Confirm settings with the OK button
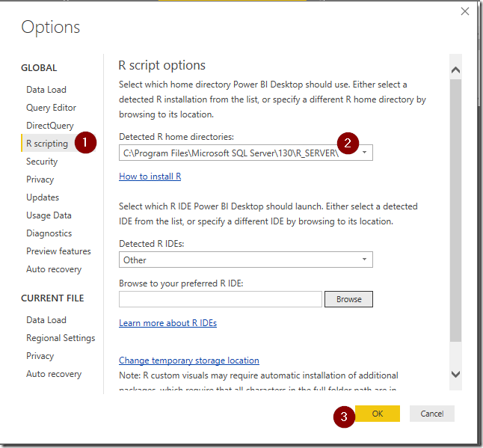483x448 pixels. pos(378,414)
